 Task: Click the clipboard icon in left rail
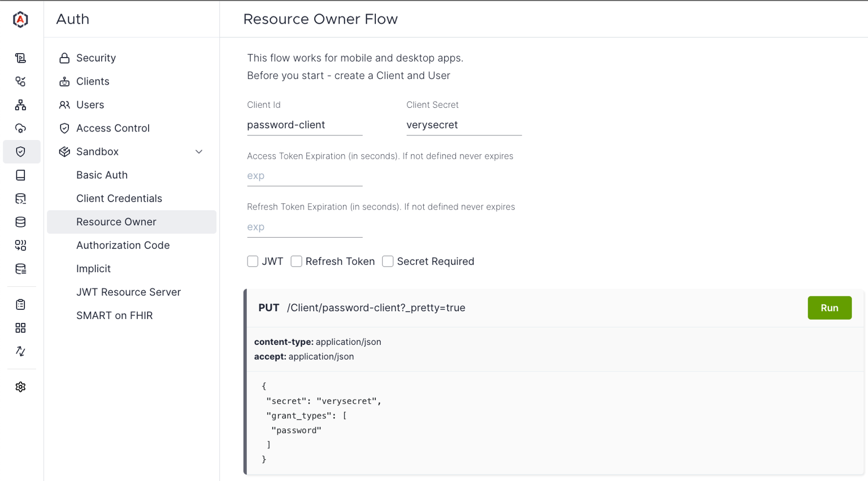(20, 304)
